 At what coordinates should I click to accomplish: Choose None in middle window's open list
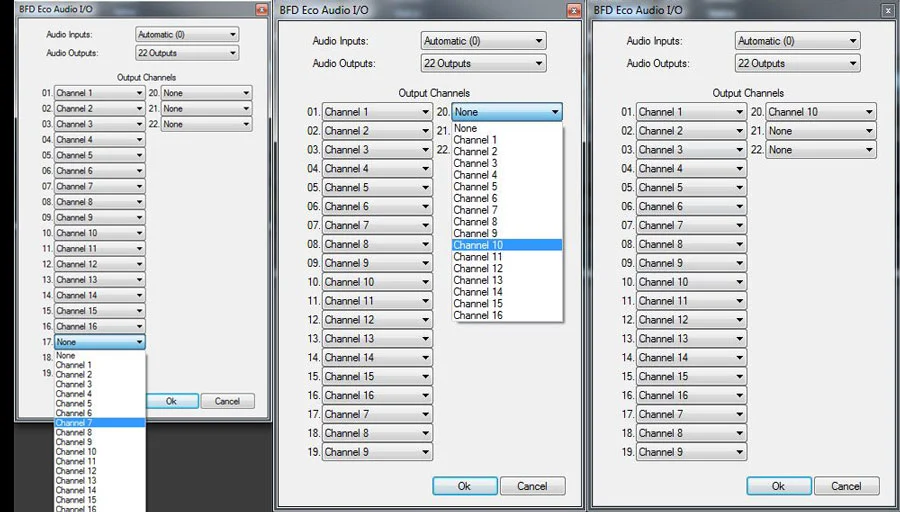pyautogui.click(x=507, y=128)
